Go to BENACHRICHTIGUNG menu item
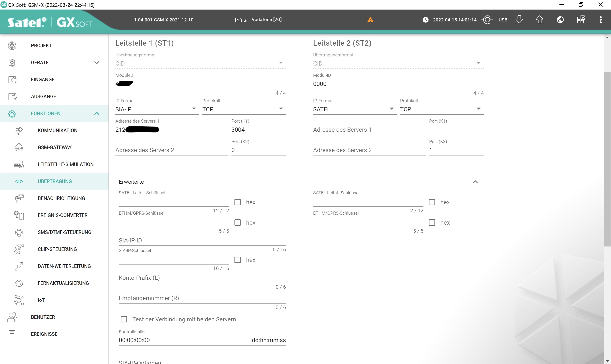Screen dimensions: 611x364 click(x=61, y=198)
